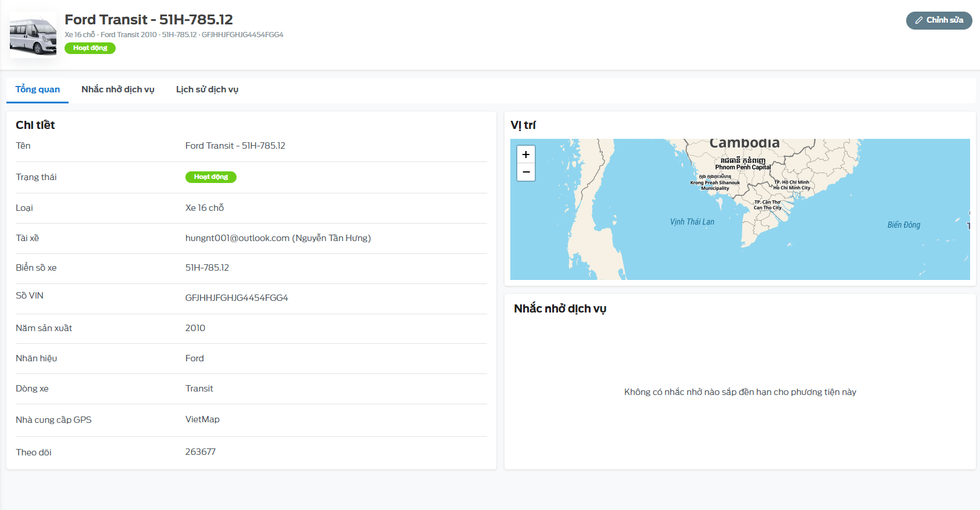
Task: Click the VIN number GFJHHJFGHJG4454FGG4 value
Action: coord(237,298)
